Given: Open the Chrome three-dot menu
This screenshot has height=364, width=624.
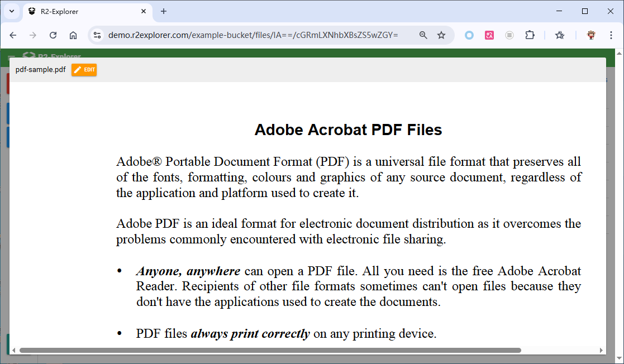Looking at the screenshot, I should pos(612,35).
